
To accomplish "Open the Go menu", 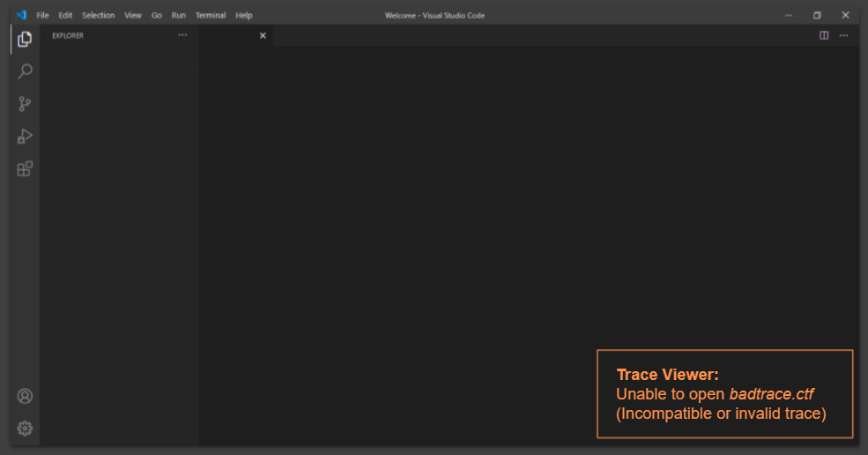I will pos(157,16).
